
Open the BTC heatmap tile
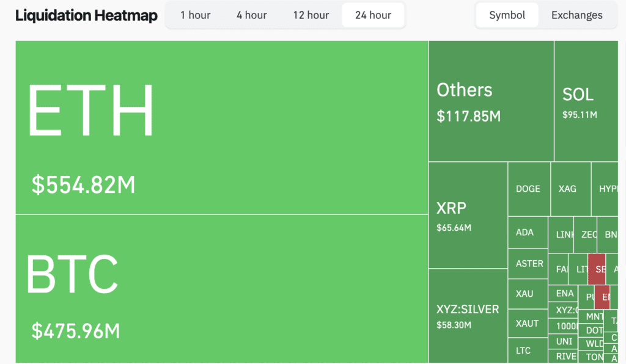[x=221, y=289]
